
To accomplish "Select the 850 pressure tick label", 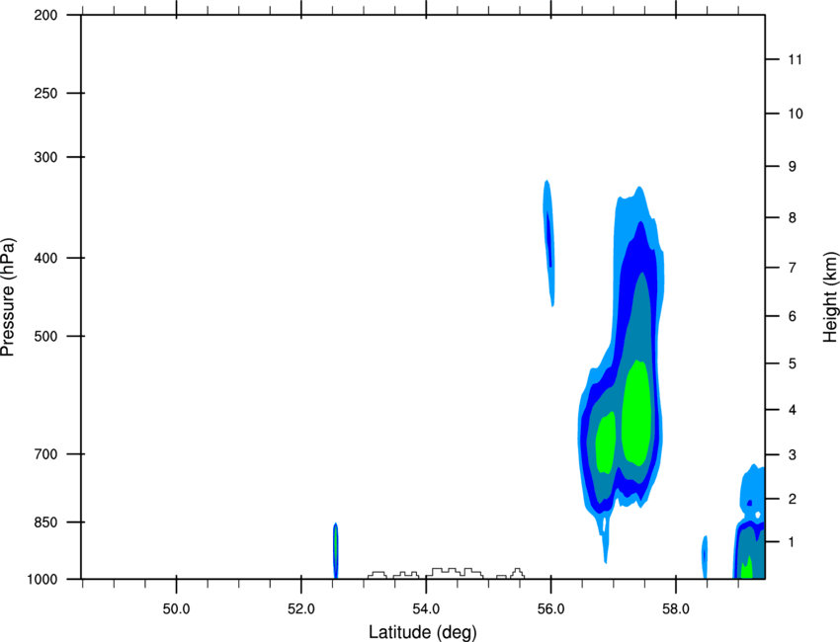I will coord(45,522).
